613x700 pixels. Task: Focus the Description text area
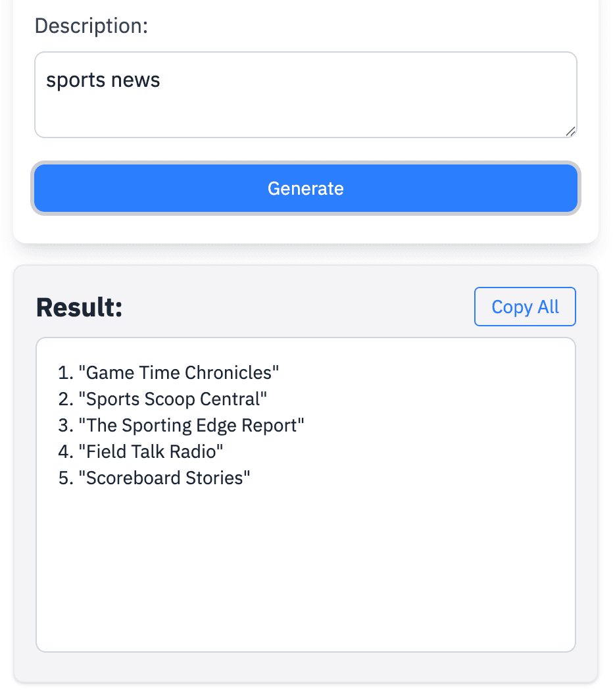click(x=306, y=95)
